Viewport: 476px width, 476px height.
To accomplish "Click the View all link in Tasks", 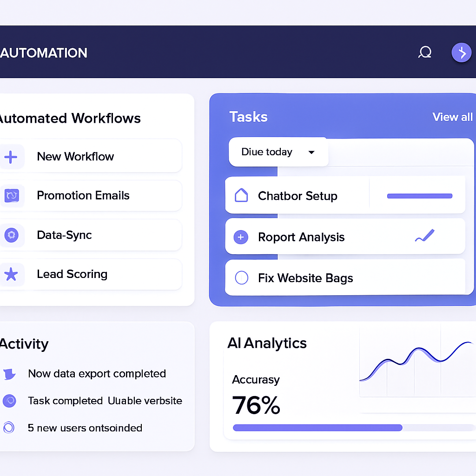I will click(452, 117).
